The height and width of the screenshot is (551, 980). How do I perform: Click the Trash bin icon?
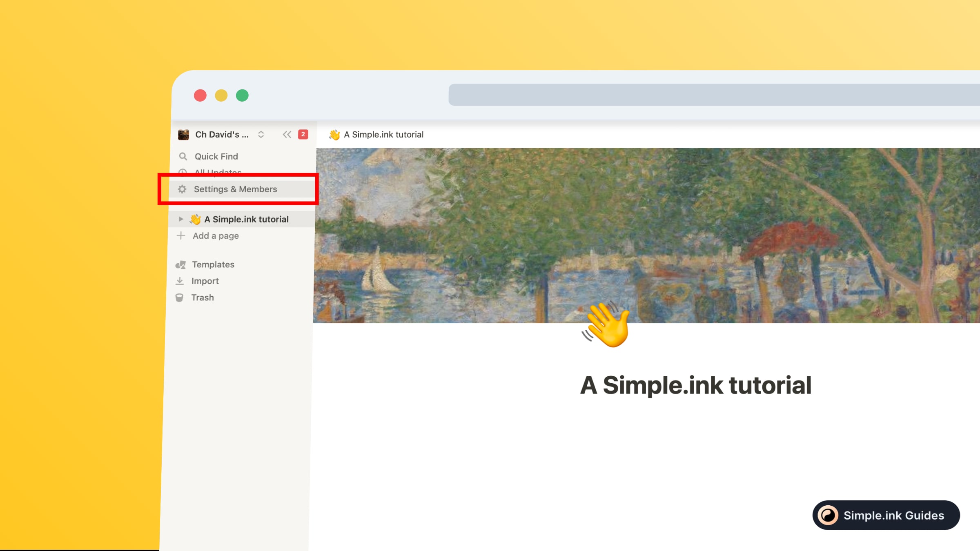179,298
